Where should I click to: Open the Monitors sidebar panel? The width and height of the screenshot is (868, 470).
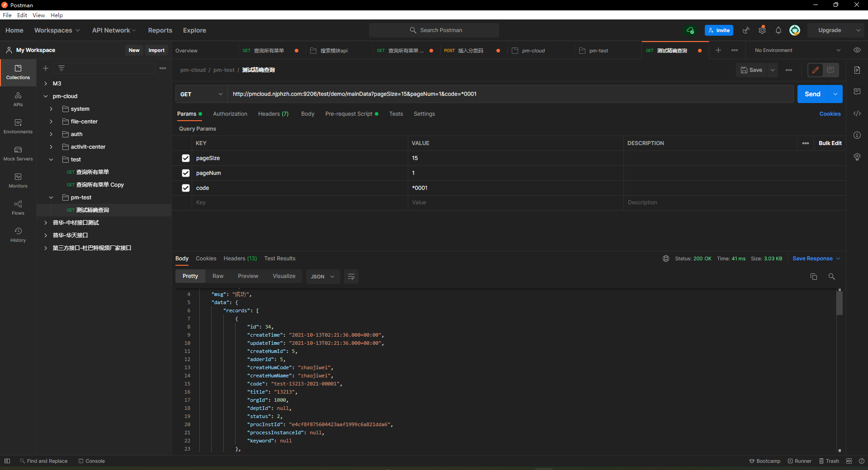(18, 180)
